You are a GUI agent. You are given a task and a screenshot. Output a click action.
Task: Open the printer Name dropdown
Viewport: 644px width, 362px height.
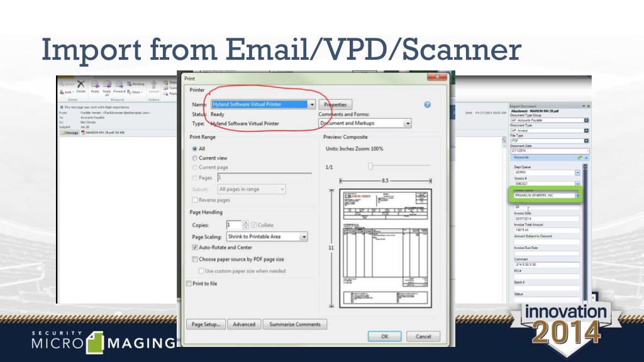(312, 105)
